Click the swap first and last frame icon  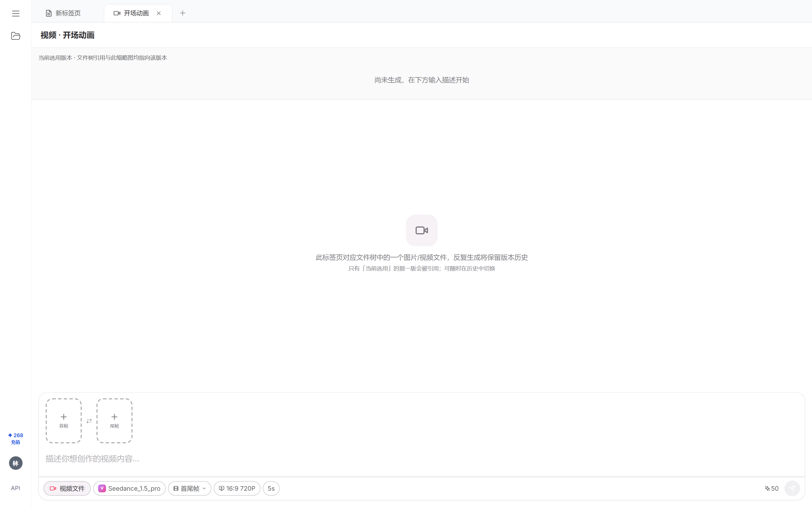[x=89, y=421]
